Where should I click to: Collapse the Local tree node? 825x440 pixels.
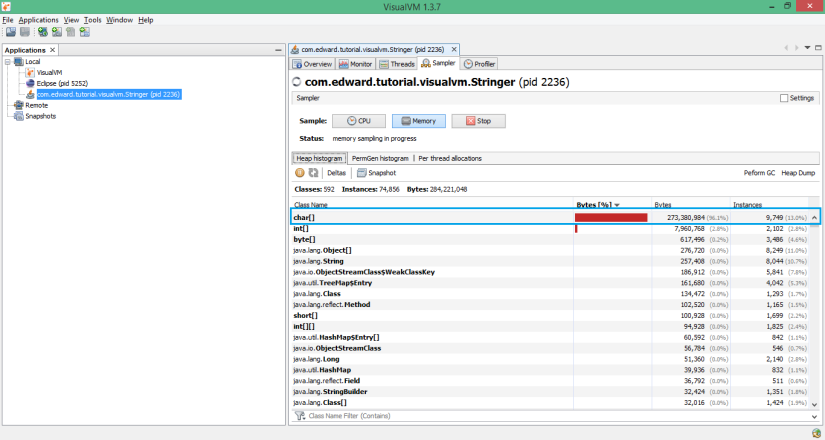(x=9, y=62)
